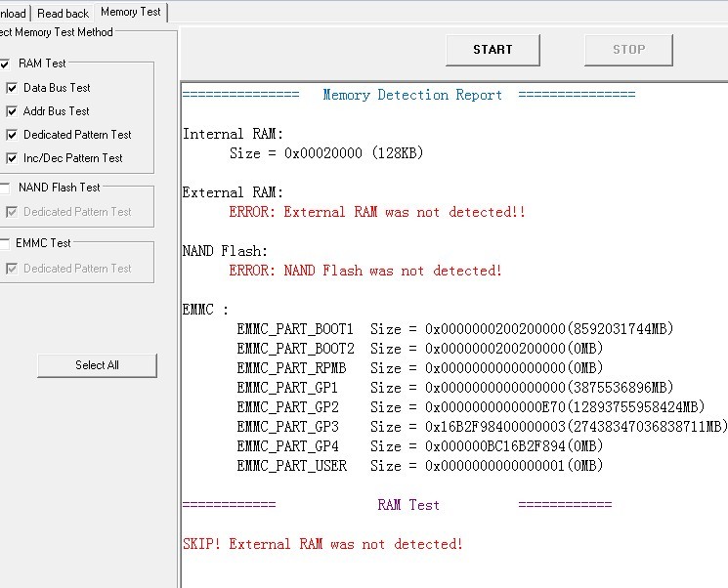Toggle the RAM Test checkbox
This screenshot has width=728, height=588.
(x=4, y=64)
